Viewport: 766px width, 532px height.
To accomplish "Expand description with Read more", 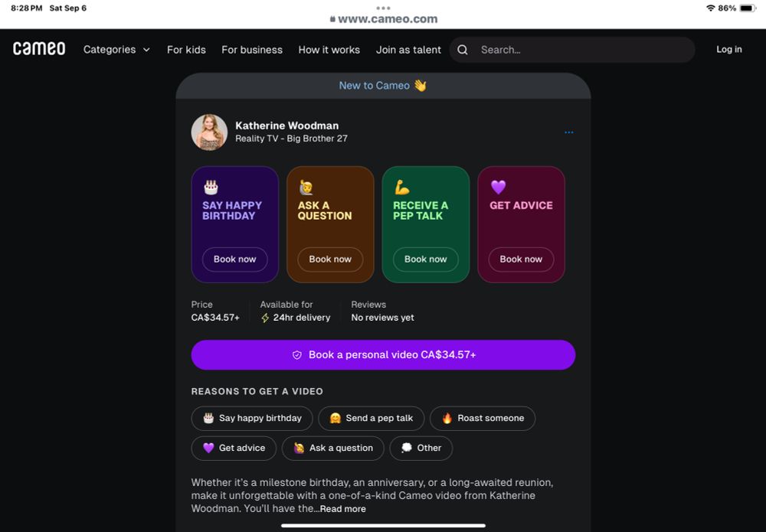I will coord(343,508).
